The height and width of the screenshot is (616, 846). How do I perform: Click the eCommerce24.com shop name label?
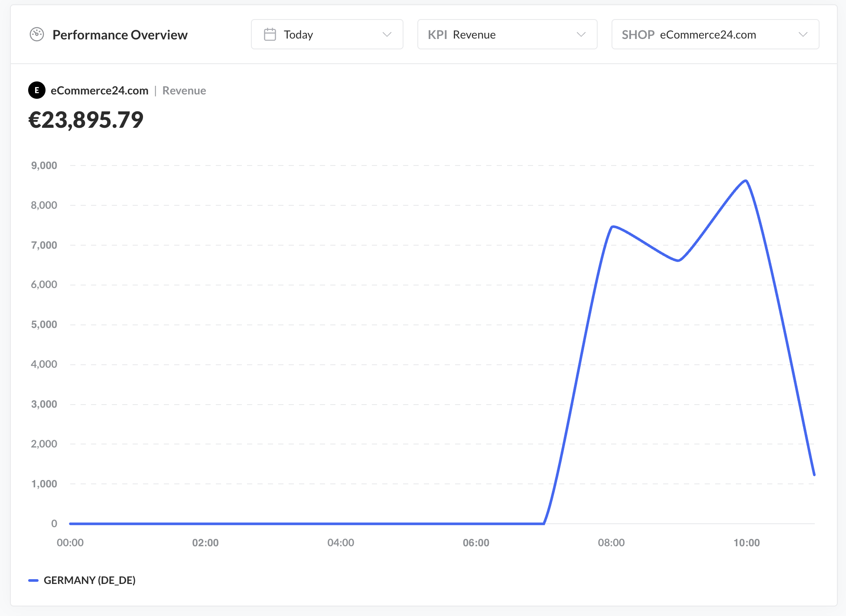(x=99, y=91)
